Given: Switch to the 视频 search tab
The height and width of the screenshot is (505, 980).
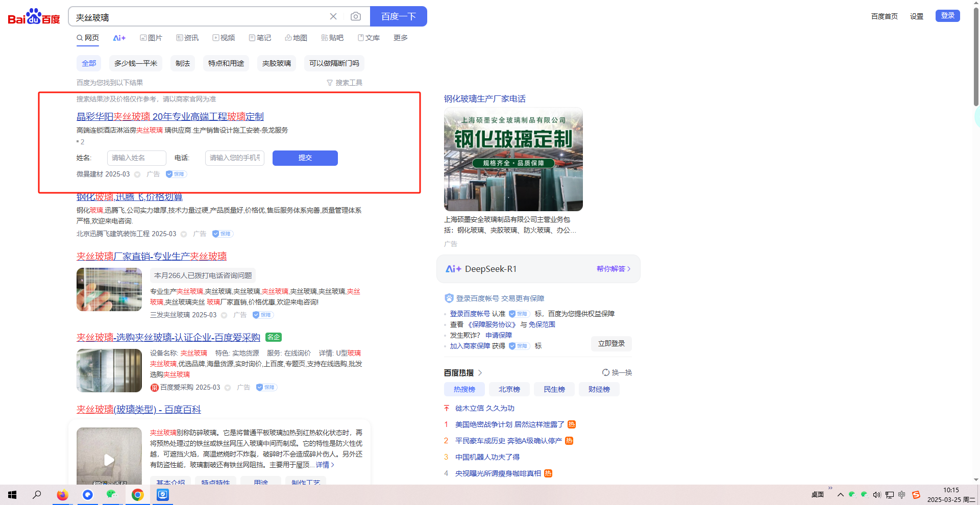Looking at the screenshot, I should click(224, 38).
